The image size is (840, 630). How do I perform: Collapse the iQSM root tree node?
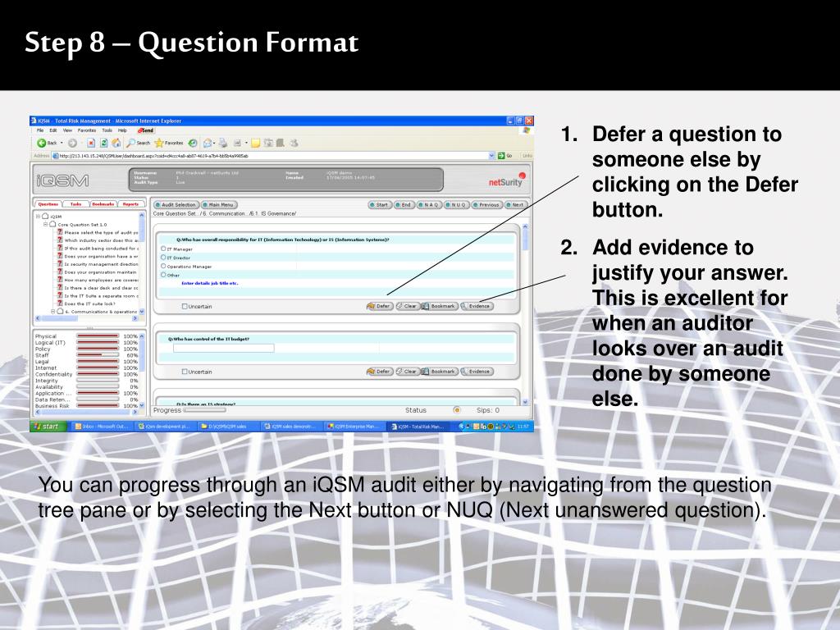coord(38,217)
